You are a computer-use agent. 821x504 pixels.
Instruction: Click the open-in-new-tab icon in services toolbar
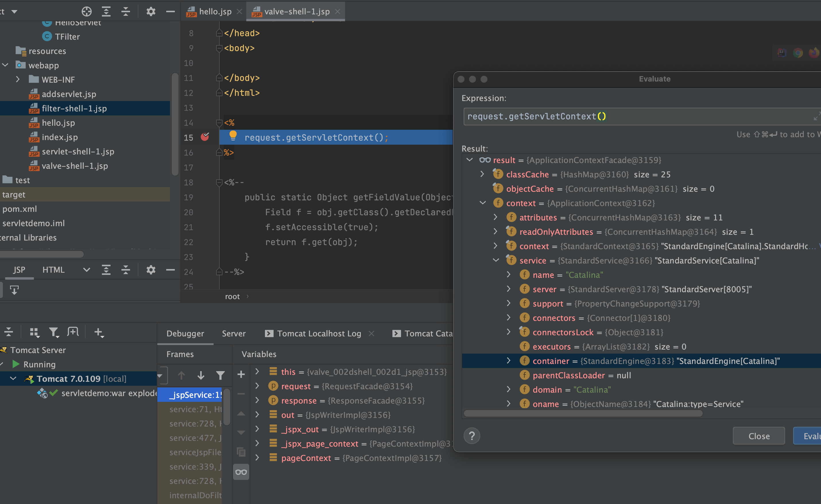(x=73, y=332)
